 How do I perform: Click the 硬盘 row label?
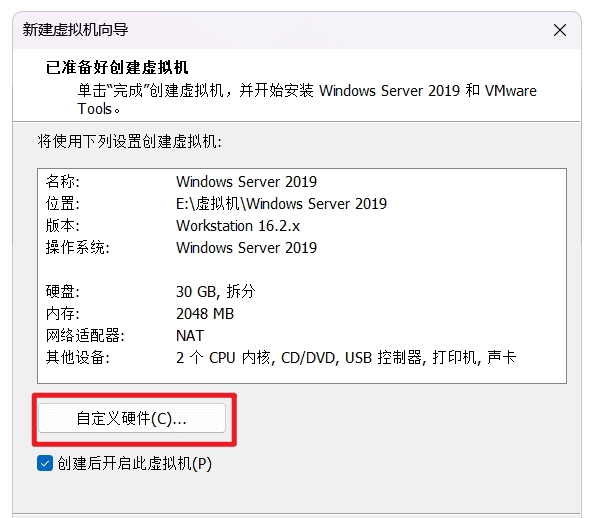click(63, 291)
